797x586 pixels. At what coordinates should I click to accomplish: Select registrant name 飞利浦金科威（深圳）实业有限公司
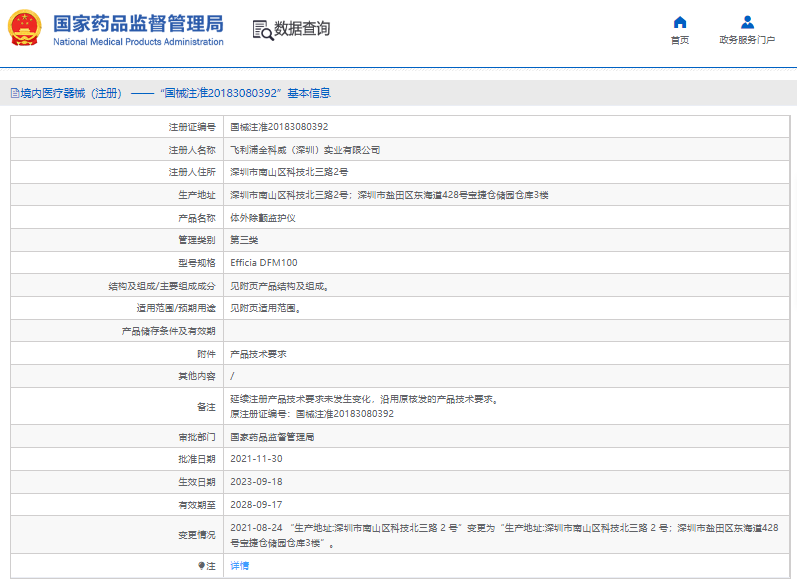tap(305, 150)
